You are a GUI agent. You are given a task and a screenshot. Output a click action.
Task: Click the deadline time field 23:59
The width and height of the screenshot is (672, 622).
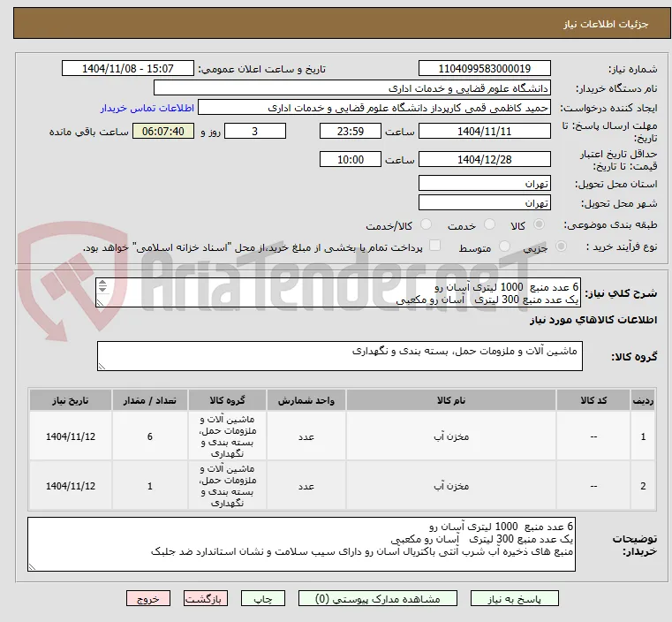[351, 131]
